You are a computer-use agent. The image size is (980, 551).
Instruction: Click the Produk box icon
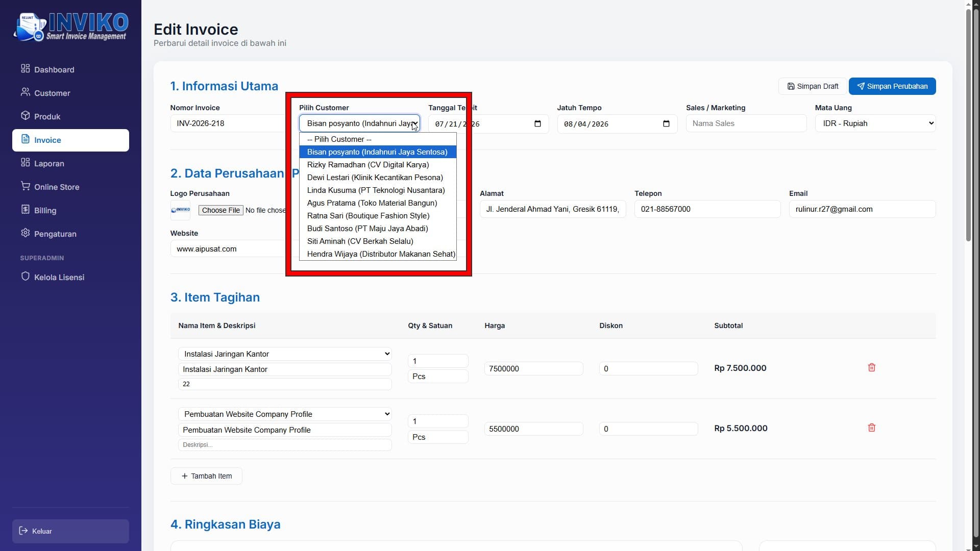coord(25,115)
